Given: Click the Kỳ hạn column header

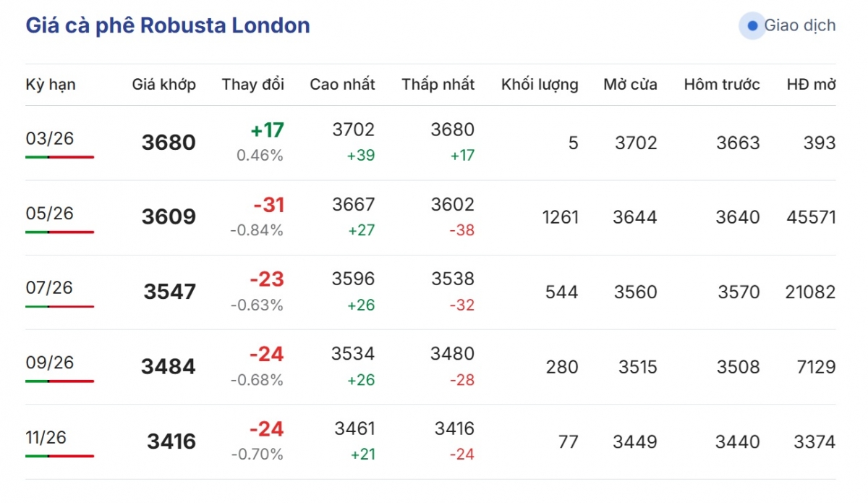Looking at the screenshot, I should (51, 85).
